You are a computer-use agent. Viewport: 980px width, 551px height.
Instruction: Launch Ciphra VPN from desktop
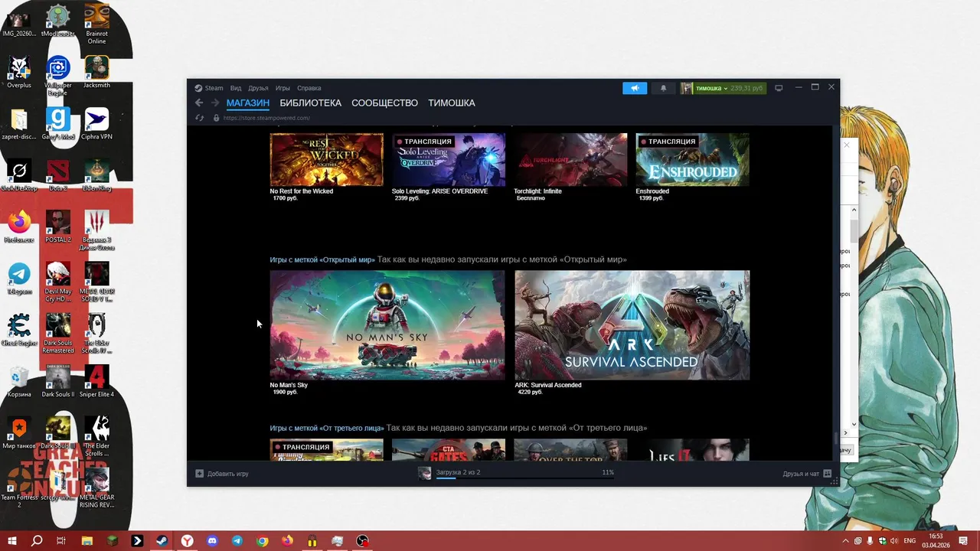(96, 124)
